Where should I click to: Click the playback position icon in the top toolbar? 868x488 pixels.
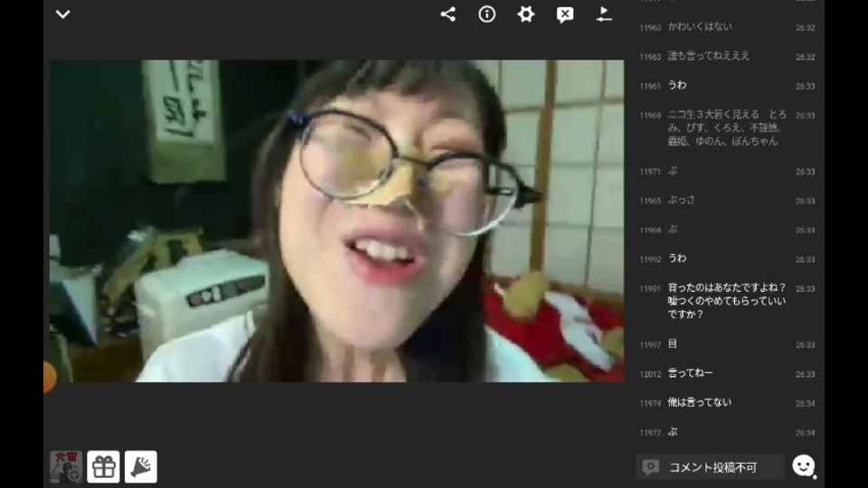[604, 14]
